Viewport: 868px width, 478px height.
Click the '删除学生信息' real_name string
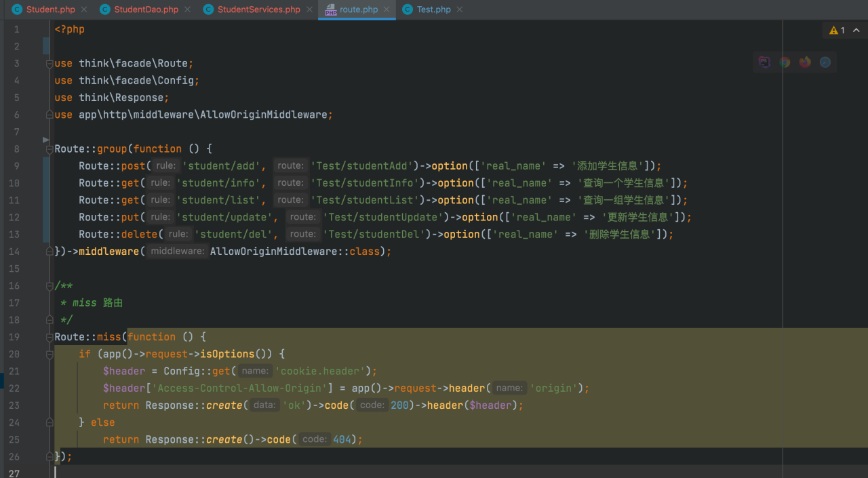[620, 234]
